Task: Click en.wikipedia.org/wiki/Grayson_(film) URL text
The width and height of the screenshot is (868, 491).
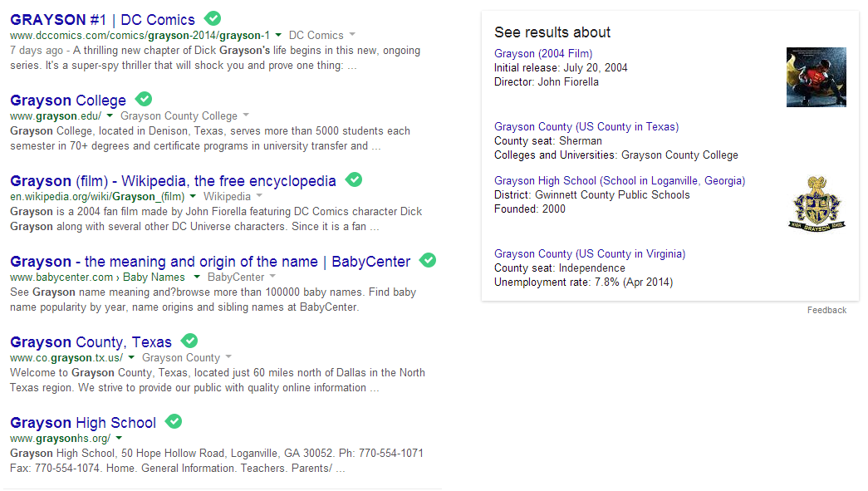Action: [97, 197]
